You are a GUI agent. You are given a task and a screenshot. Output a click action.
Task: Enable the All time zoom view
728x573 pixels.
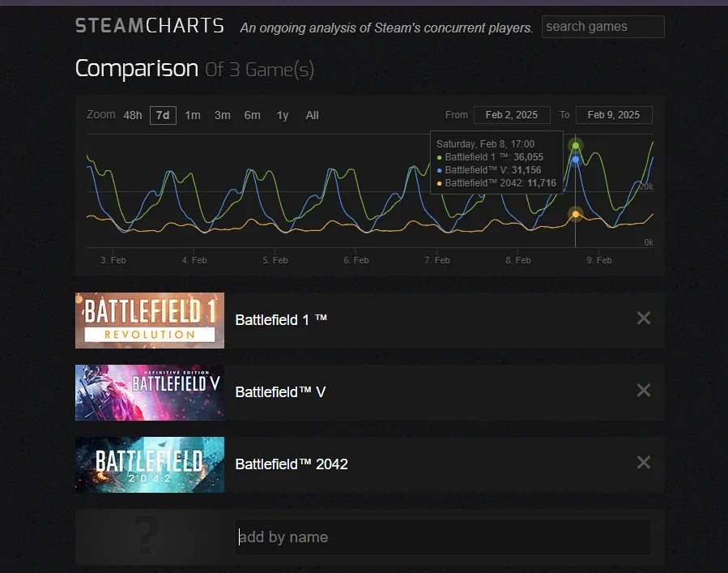(x=312, y=115)
